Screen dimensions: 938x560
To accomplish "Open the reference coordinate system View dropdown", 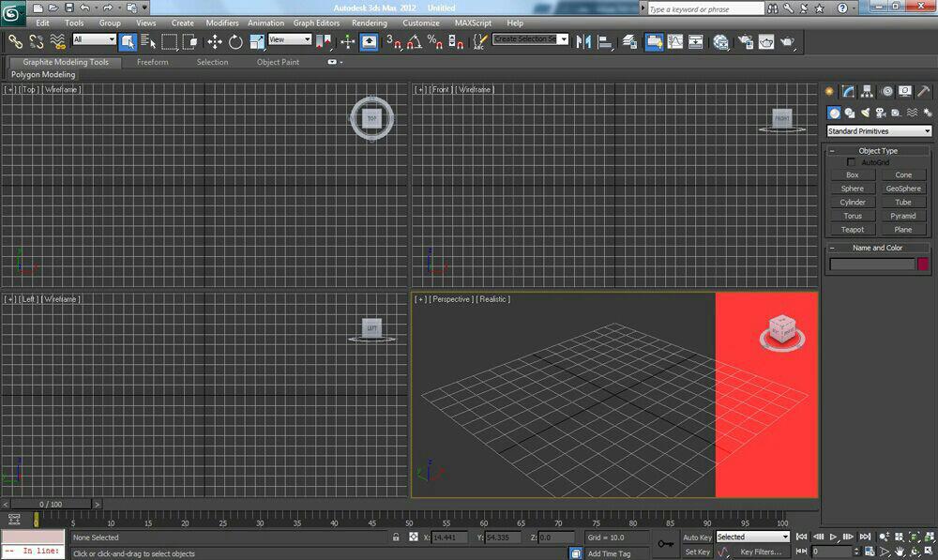I will (290, 39).
